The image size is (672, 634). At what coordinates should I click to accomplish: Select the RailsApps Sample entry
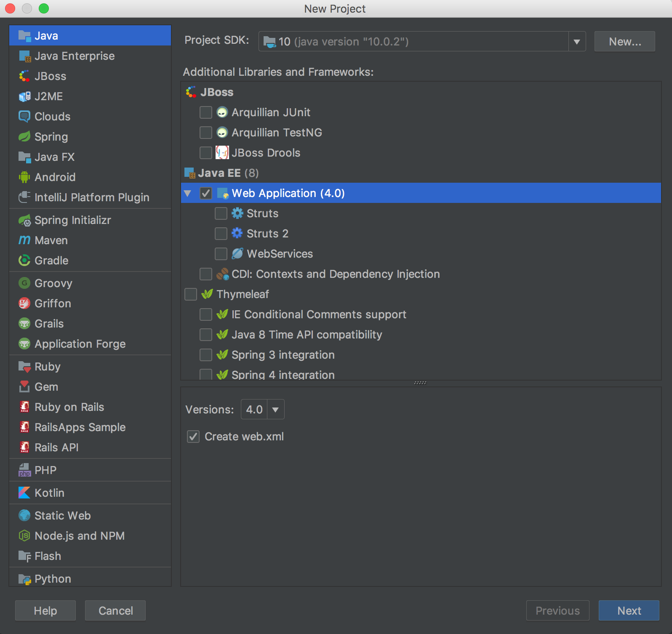click(x=90, y=427)
